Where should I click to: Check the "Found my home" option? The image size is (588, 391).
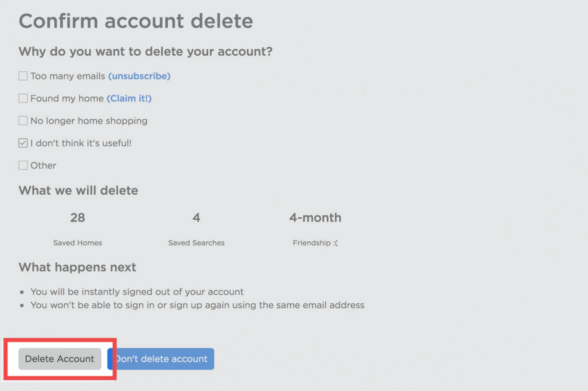[x=23, y=98]
